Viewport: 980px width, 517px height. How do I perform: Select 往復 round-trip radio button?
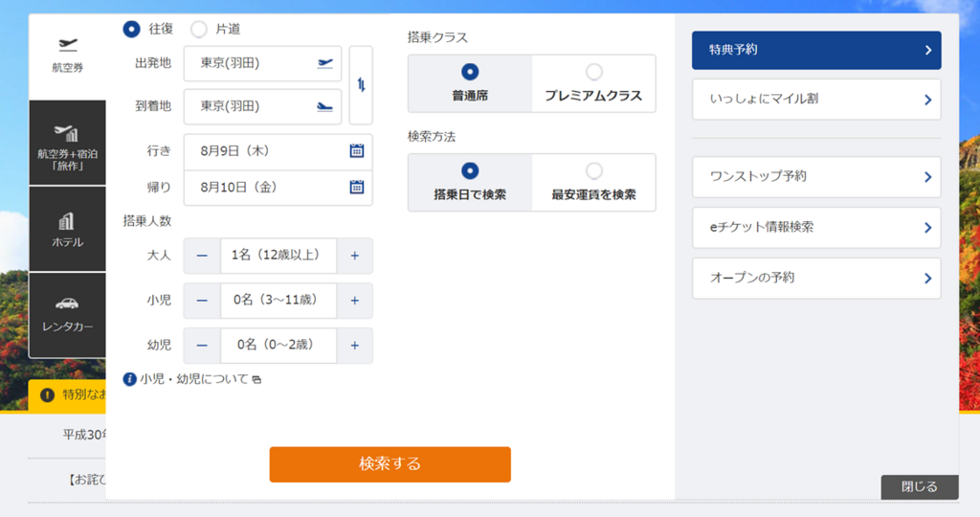pos(131,30)
